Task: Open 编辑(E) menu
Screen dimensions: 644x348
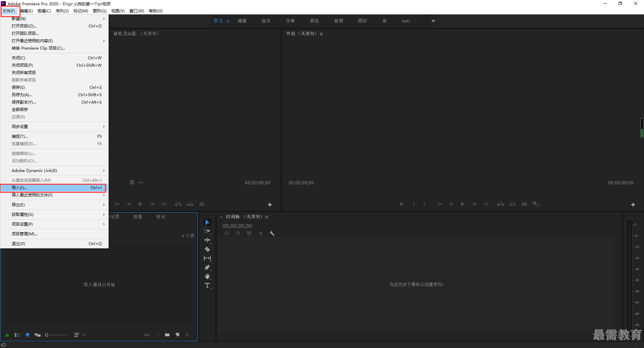Action: (x=26, y=11)
